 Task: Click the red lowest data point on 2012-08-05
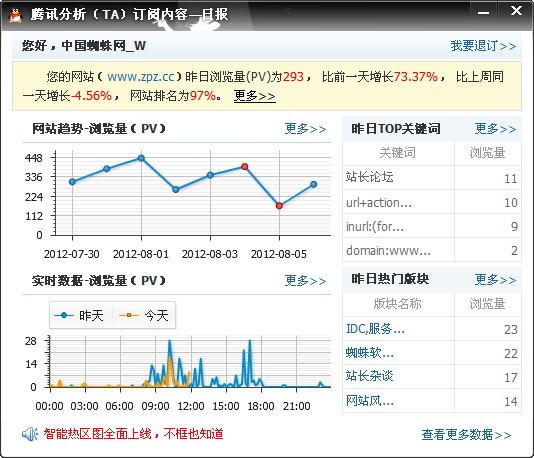coord(279,206)
